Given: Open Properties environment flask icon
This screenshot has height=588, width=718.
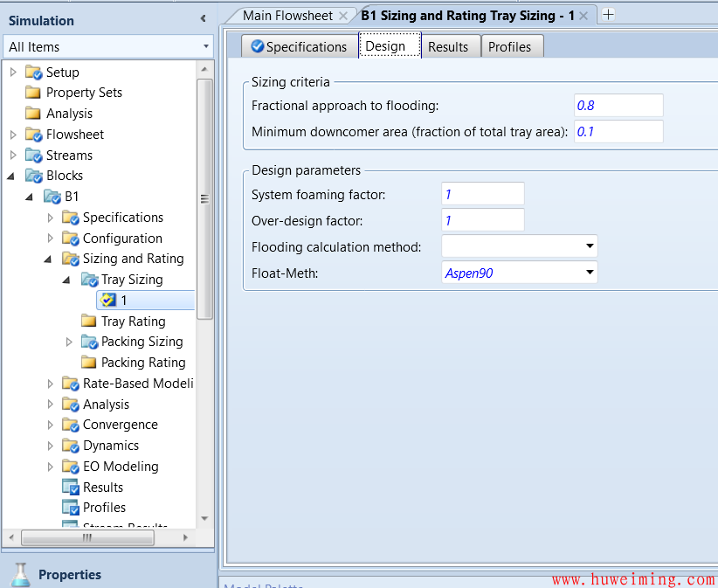Looking at the screenshot, I should point(20,575).
